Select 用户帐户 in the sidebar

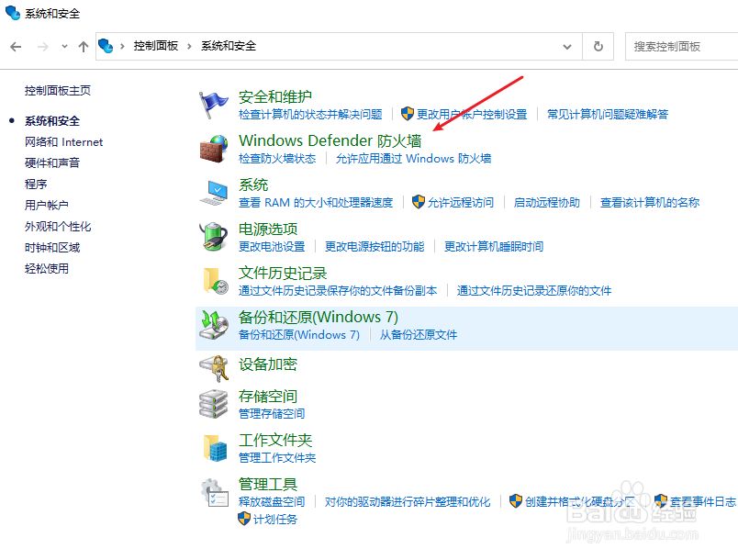click(x=47, y=205)
